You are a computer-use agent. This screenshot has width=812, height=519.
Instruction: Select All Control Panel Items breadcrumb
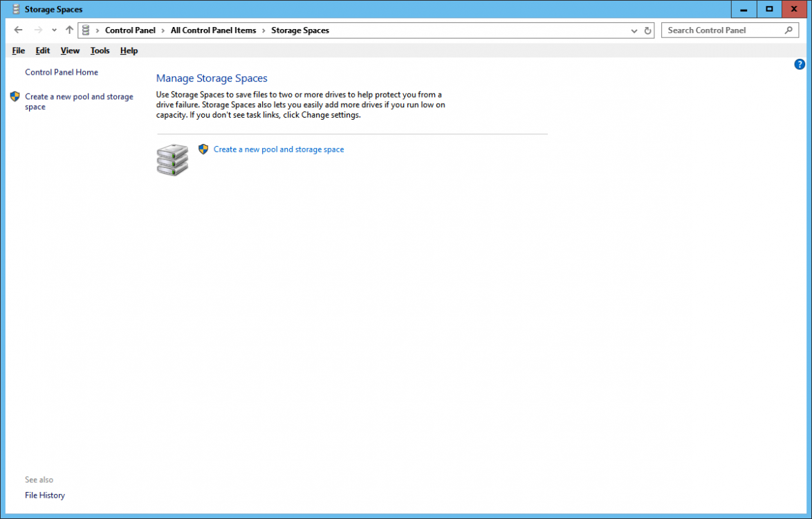213,30
